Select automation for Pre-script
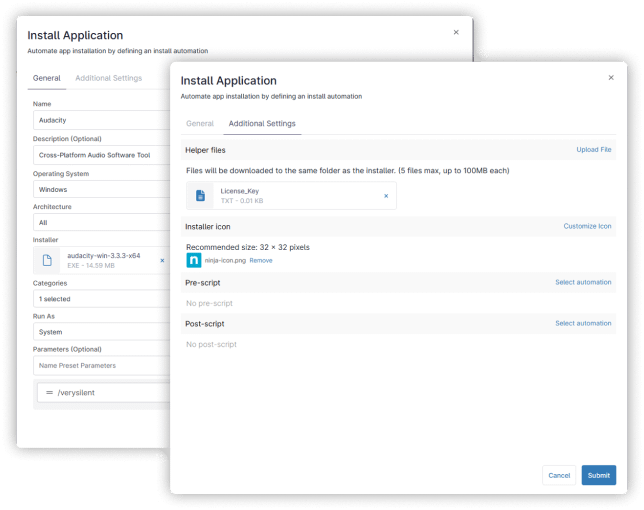644x510 pixels. [x=583, y=282]
